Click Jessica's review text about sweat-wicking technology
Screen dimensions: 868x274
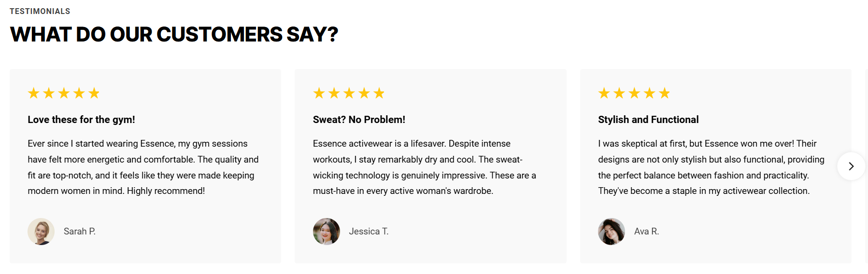click(424, 167)
